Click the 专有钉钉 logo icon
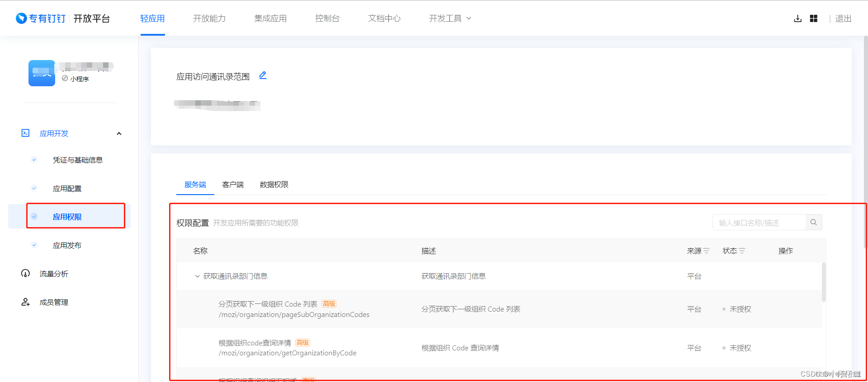Viewport: 868px width, 382px height. pyautogui.click(x=21, y=19)
